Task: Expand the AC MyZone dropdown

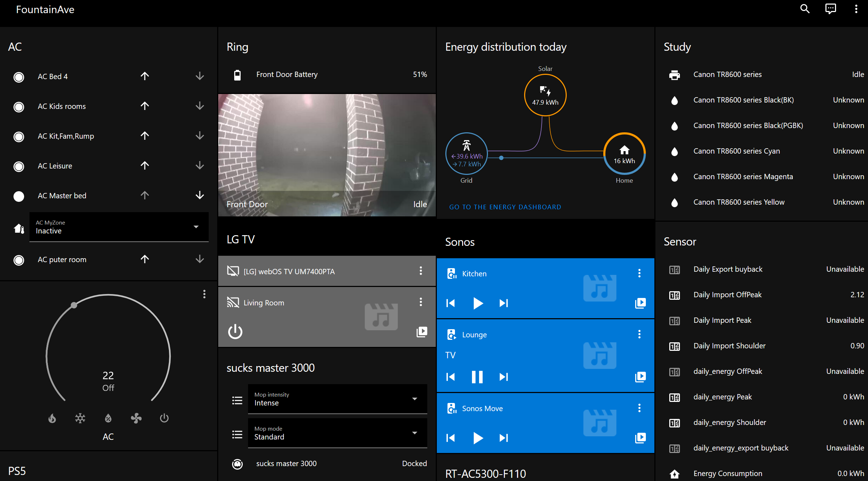Action: point(119,227)
